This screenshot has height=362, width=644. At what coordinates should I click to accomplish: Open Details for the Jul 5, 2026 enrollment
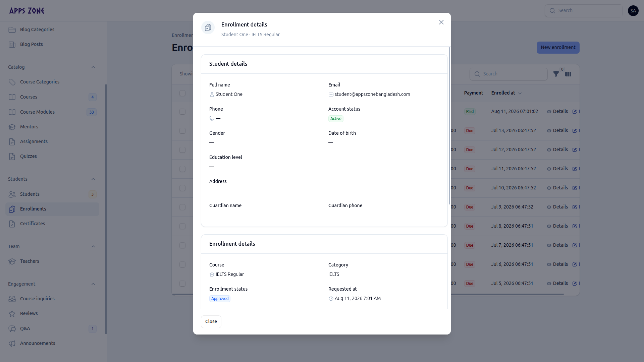(x=557, y=283)
